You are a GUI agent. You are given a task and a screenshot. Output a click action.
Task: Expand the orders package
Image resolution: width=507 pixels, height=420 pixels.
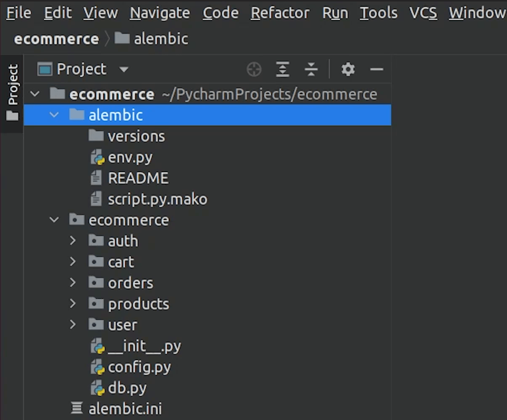pos(73,283)
